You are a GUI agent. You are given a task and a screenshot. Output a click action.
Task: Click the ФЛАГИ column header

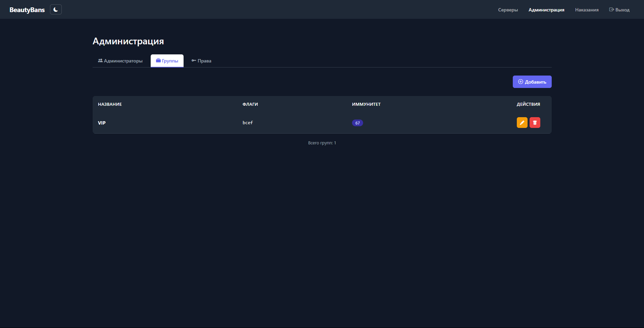pyautogui.click(x=250, y=104)
